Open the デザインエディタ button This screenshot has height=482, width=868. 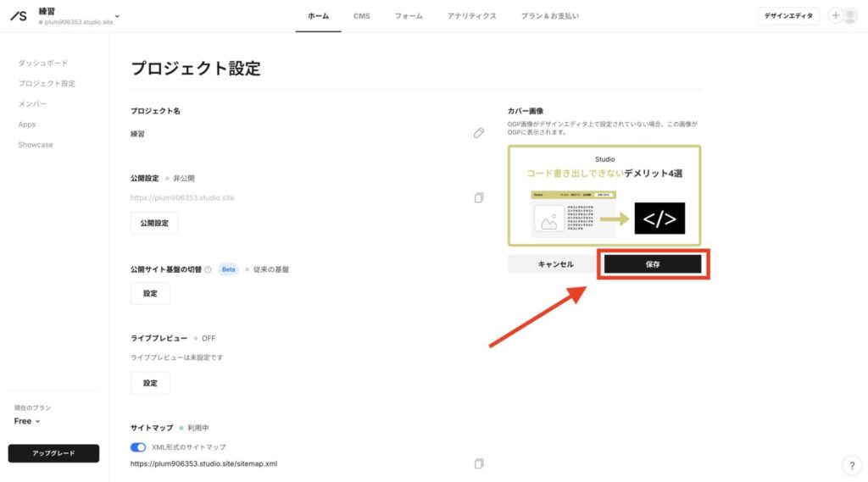(788, 16)
